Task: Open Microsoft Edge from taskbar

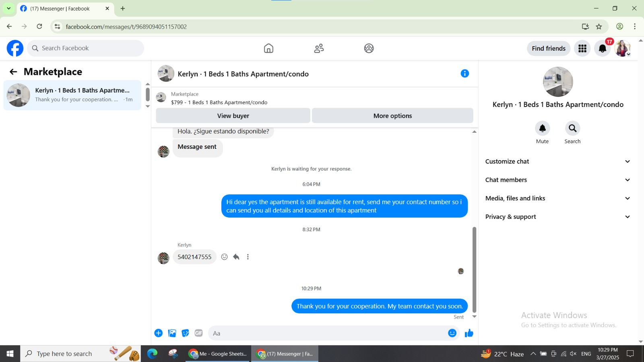Action: [152, 354]
